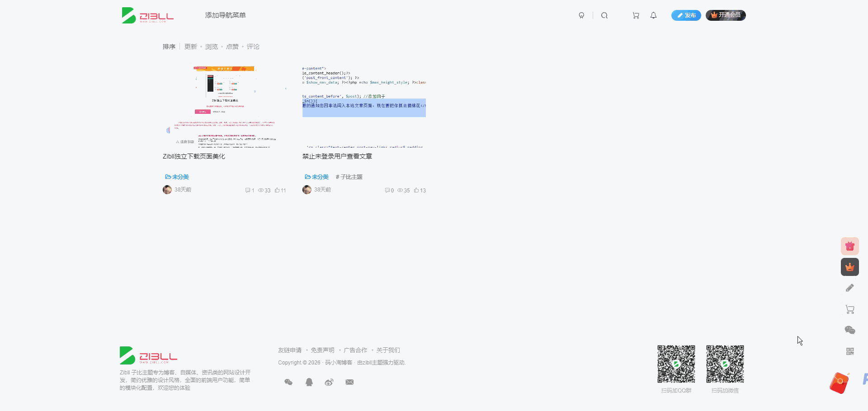868x411 pixels.
Task: Click the like icon showing 13
Action: (420, 190)
